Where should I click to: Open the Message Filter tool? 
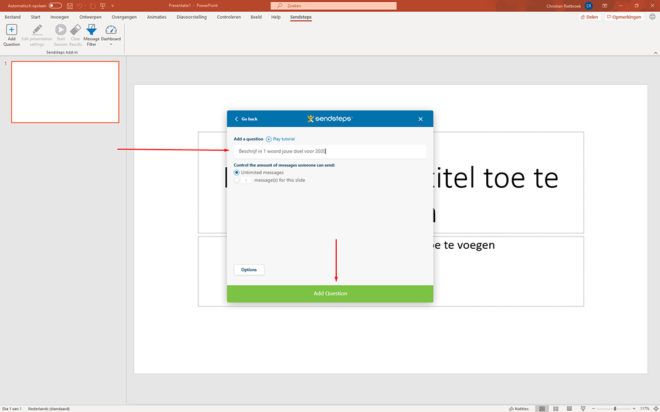pyautogui.click(x=91, y=34)
